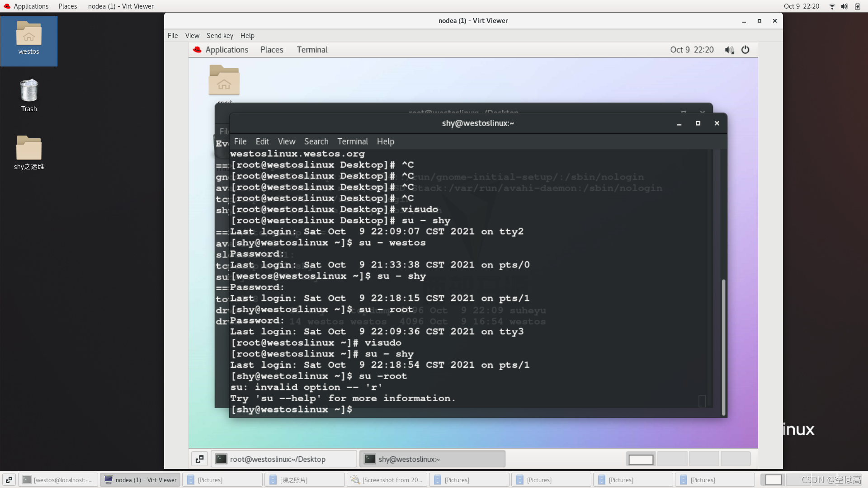This screenshot has width=868, height=488.
Task: Click the Edit menu in shy terminal
Action: pos(262,141)
